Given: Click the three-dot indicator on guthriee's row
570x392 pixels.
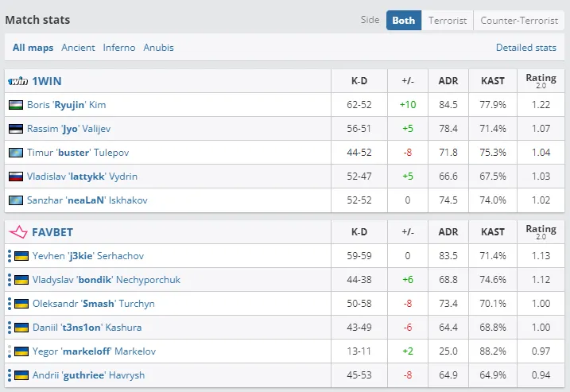Looking at the screenshot, I should pyautogui.click(x=10, y=375).
